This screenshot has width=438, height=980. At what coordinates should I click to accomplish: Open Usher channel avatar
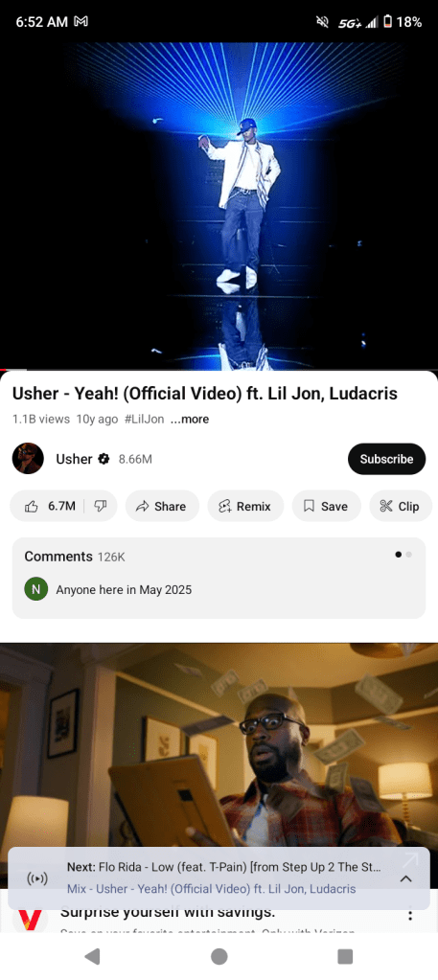click(28, 459)
